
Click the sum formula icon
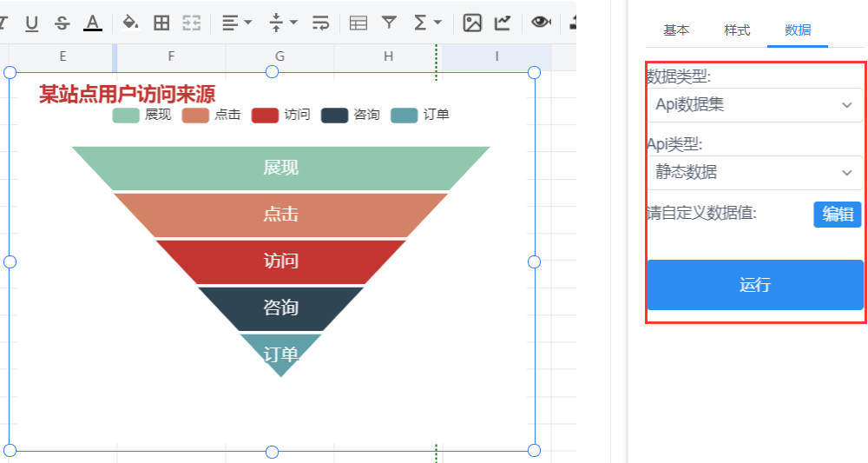click(420, 23)
